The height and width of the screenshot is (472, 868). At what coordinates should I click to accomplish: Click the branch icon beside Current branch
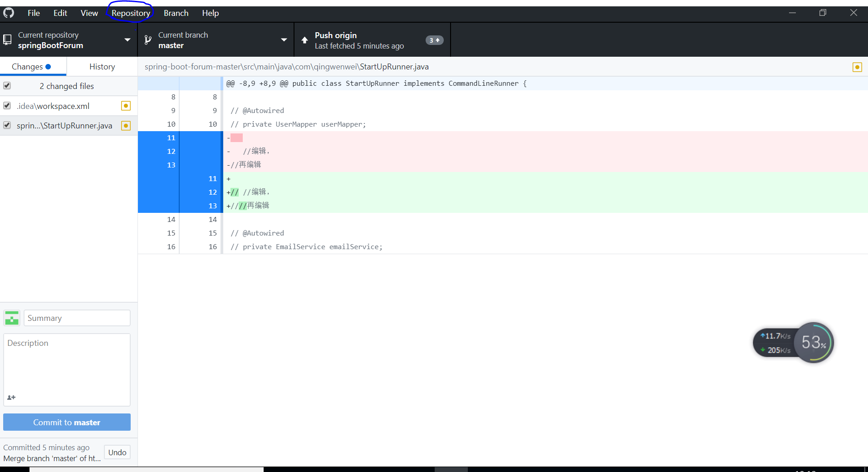click(148, 40)
